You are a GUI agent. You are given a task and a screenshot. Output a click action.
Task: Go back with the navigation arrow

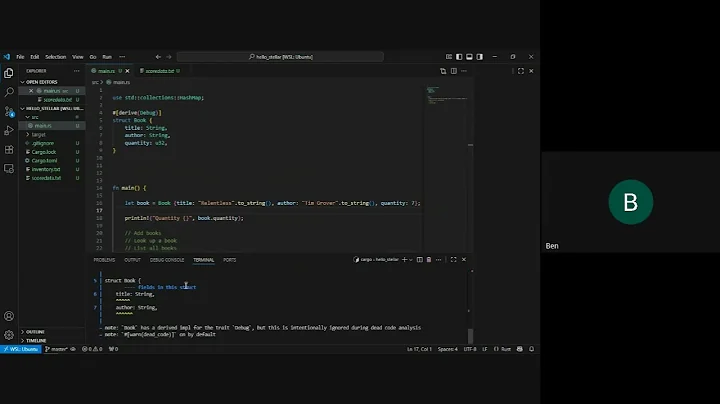[x=158, y=57]
